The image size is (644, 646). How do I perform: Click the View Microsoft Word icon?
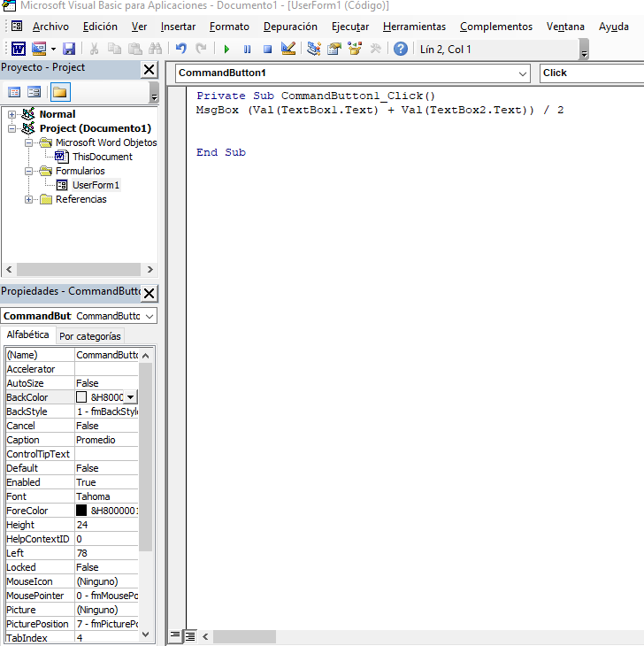[18, 50]
